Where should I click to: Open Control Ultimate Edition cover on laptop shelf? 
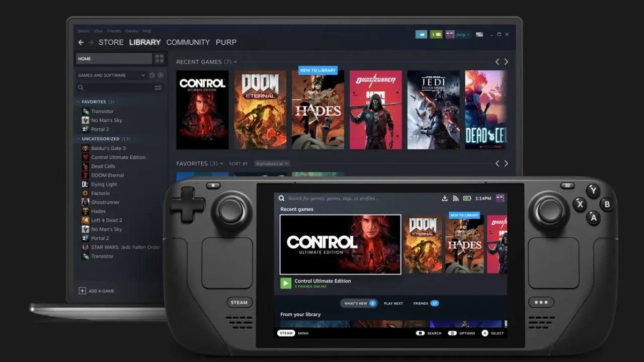pos(202,110)
